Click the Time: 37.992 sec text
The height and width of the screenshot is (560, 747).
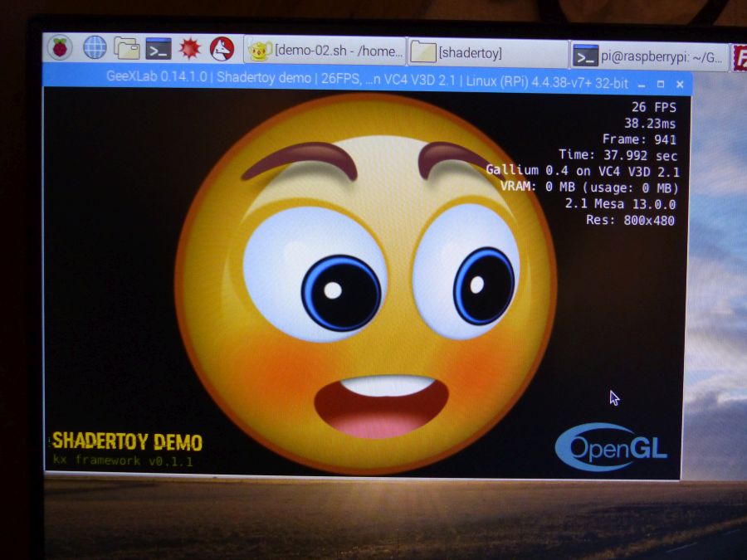(x=618, y=155)
